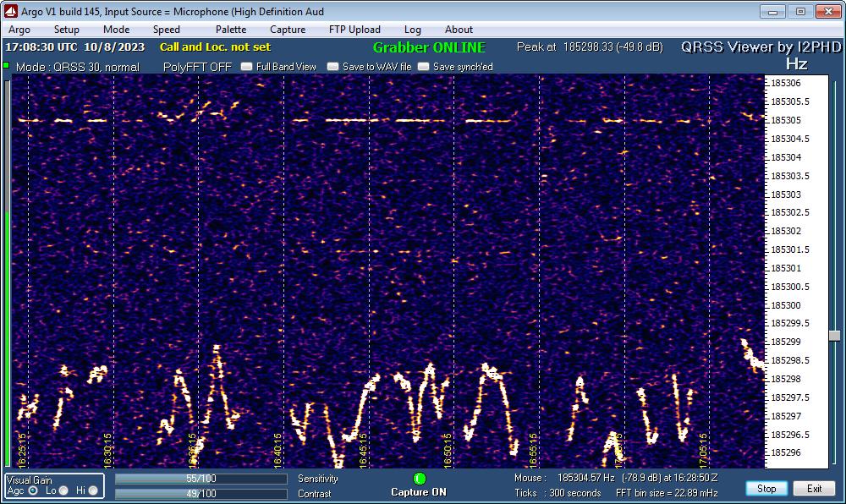Click the Stop button
This screenshot has width=846, height=504.
pos(766,489)
